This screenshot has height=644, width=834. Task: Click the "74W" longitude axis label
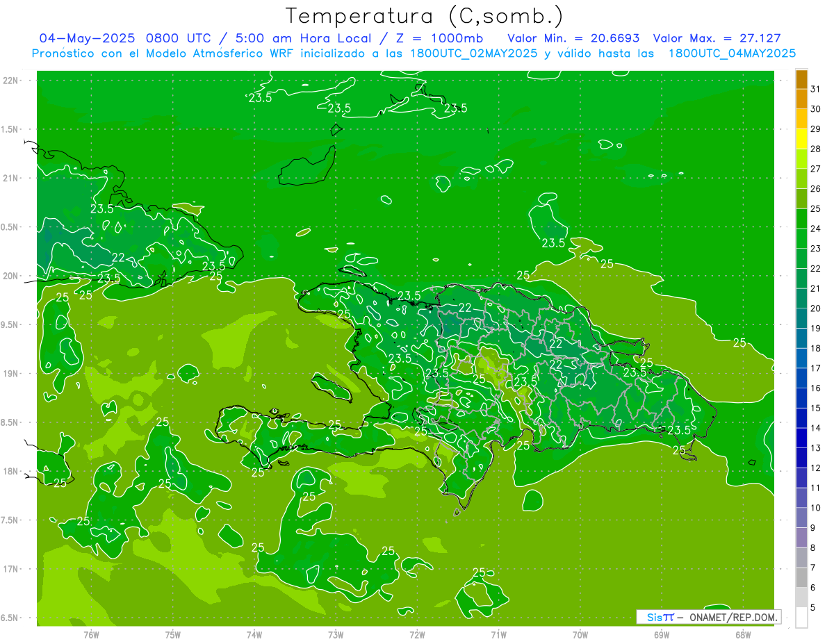(254, 635)
